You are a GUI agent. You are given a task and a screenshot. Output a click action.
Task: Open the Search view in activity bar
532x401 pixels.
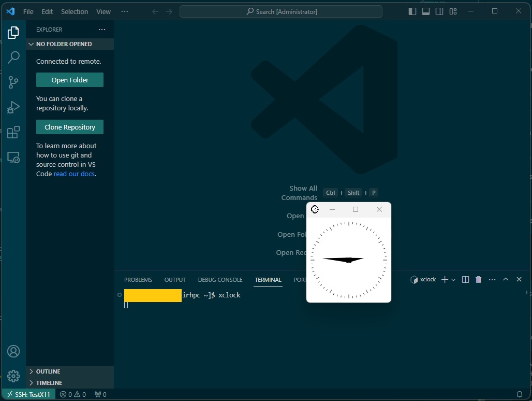point(13,58)
